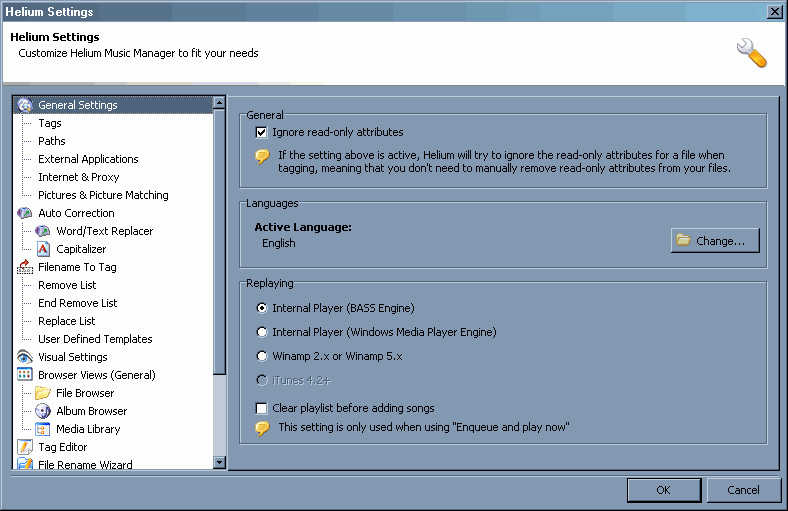788x511 pixels.
Task: Go to Internet & Proxy settings
Action: [78, 177]
